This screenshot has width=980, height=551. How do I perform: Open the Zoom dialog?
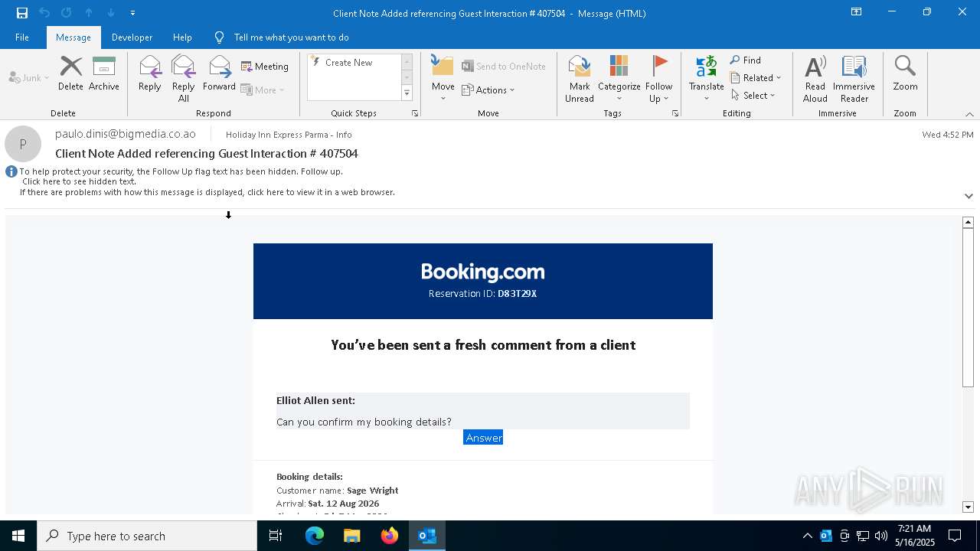point(905,73)
